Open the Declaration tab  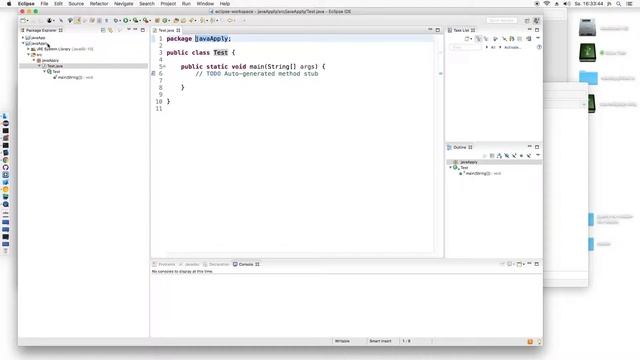pos(216,264)
